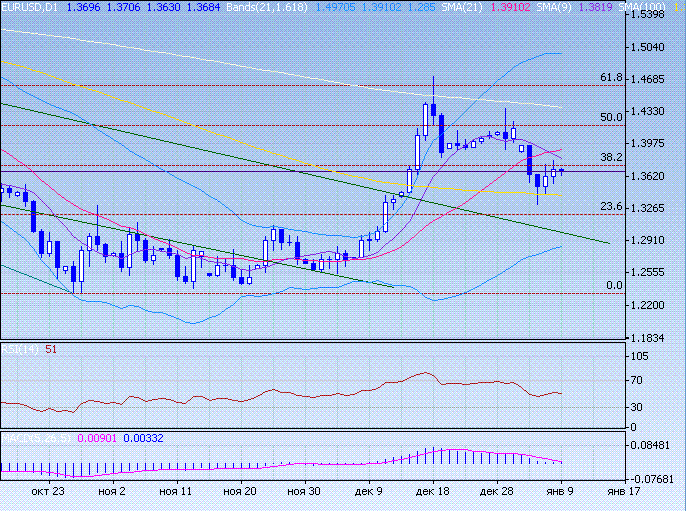
Task: Select the 'окт 23' date axis label
Action: pyautogui.click(x=48, y=492)
